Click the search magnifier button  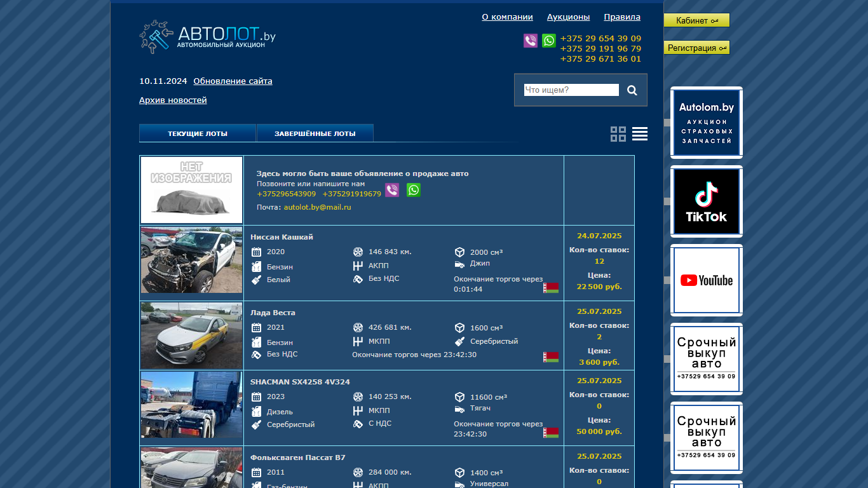click(632, 90)
